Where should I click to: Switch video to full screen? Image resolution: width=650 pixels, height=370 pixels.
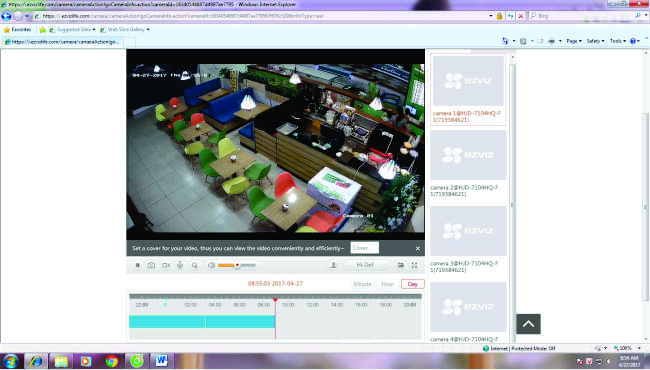point(414,265)
